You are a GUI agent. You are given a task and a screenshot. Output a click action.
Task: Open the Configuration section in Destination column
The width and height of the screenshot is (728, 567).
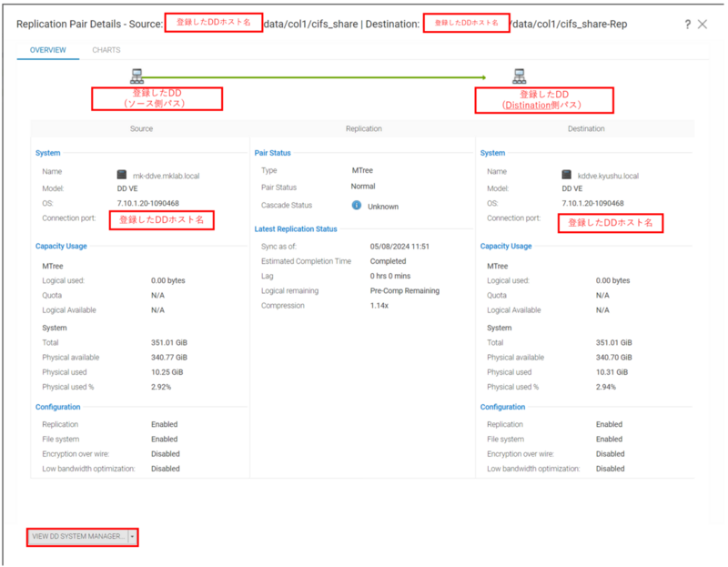[x=503, y=407]
